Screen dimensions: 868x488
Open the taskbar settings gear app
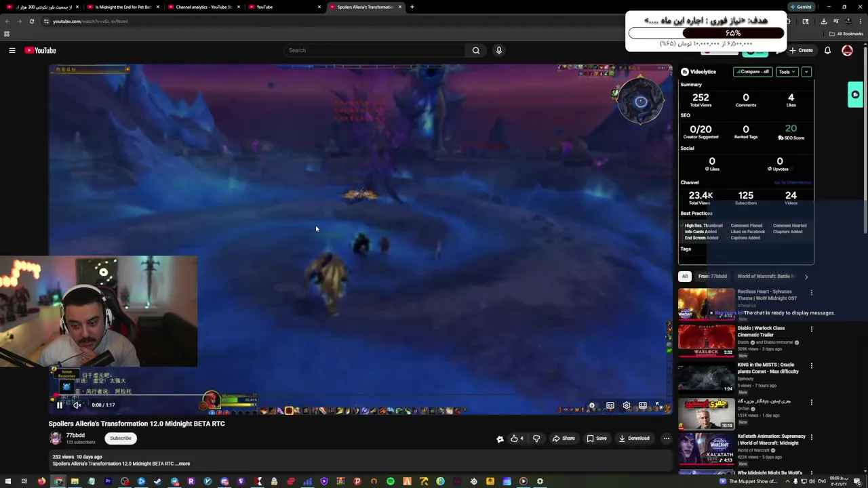coord(540,481)
